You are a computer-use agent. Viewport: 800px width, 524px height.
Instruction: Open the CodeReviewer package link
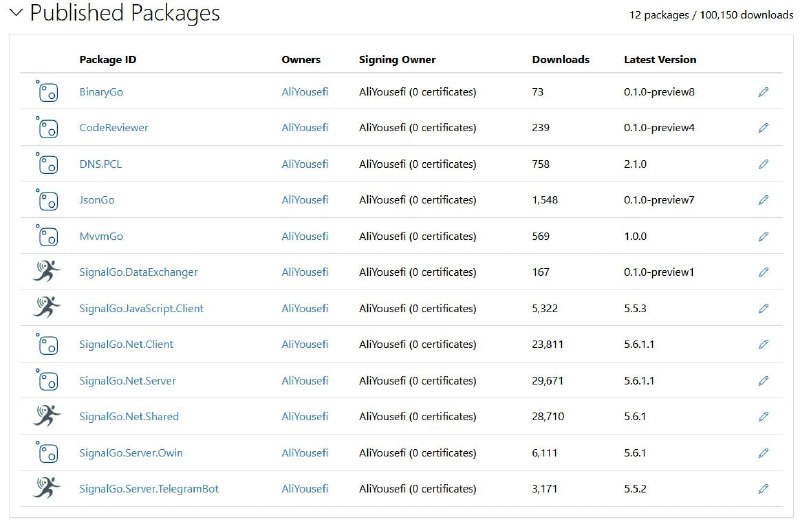pyautogui.click(x=113, y=128)
